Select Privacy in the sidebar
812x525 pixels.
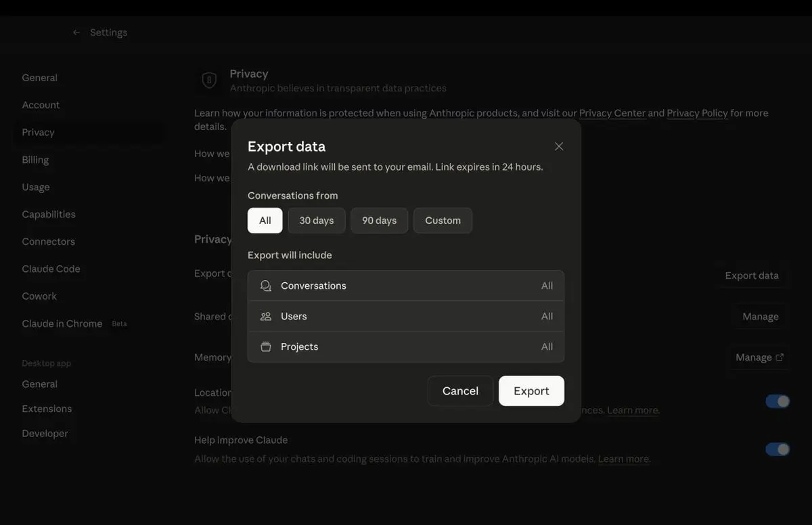tap(88, 133)
